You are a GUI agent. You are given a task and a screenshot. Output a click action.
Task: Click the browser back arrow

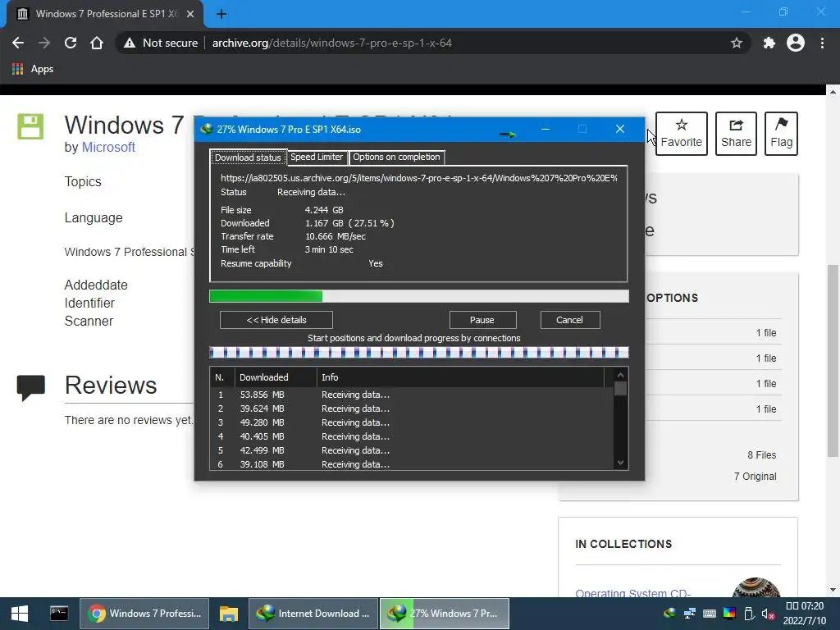pos(18,43)
